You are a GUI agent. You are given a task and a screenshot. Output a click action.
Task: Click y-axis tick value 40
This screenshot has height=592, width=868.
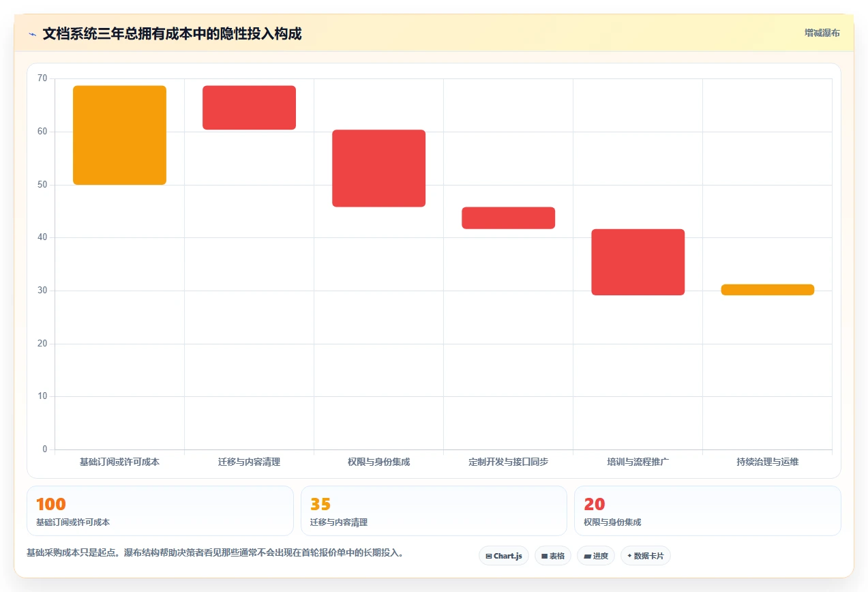[42, 237]
